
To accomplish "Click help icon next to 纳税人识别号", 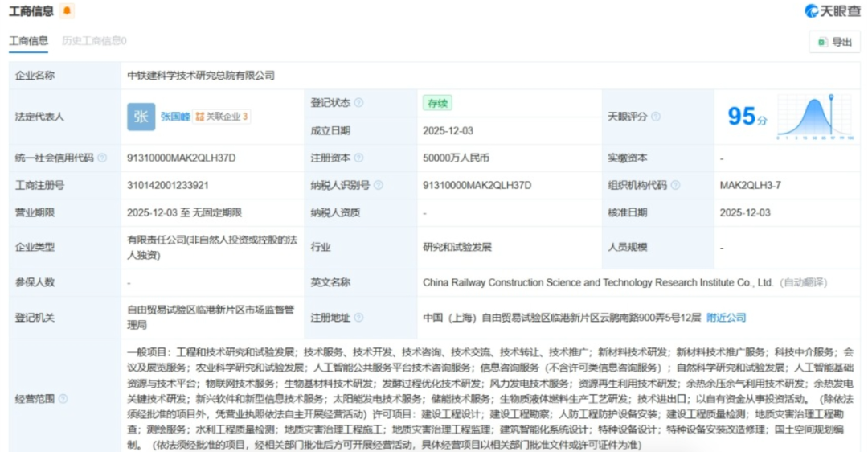I will (378, 185).
